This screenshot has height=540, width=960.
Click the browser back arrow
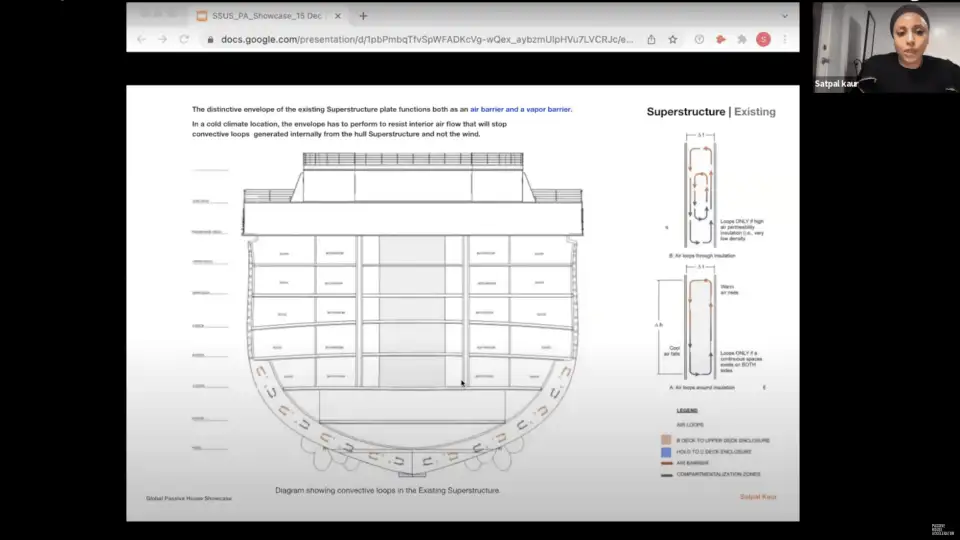click(x=141, y=39)
